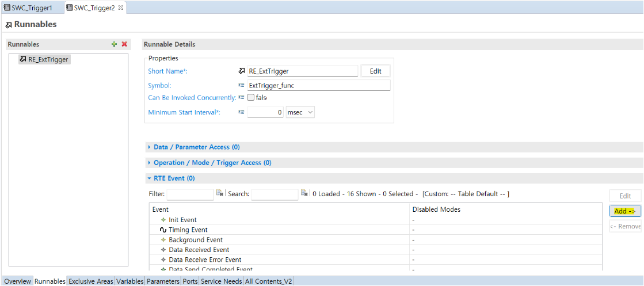Open the All Contents_V2 tab
Image resolution: width=644 pixels, height=286 pixels.
(x=268, y=281)
